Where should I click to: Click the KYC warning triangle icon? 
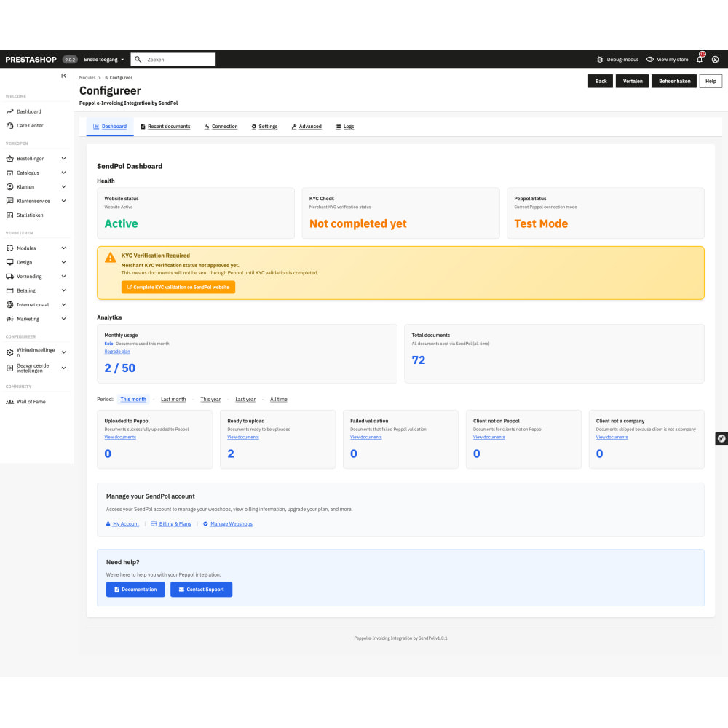[110, 257]
